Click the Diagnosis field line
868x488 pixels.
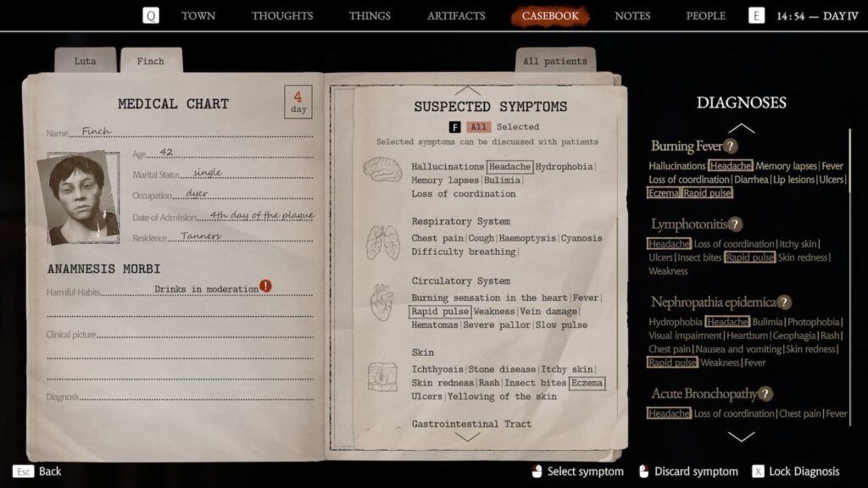(180, 396)
